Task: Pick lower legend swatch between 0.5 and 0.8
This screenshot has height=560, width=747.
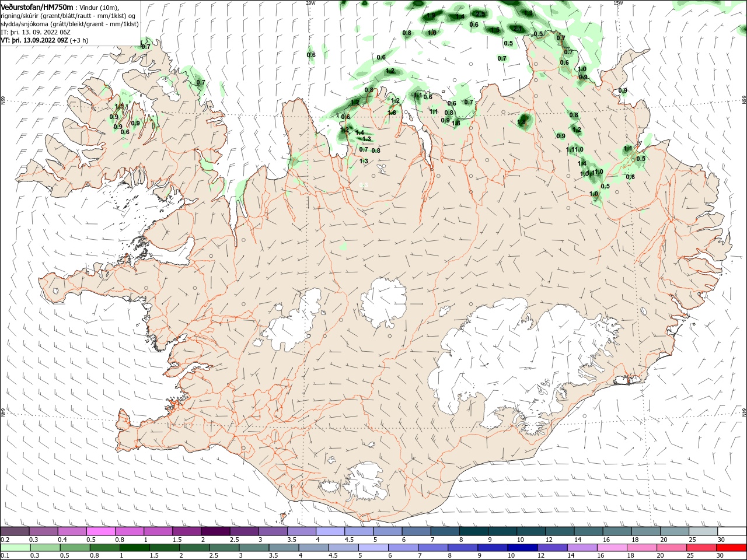Action: point(75,548)
